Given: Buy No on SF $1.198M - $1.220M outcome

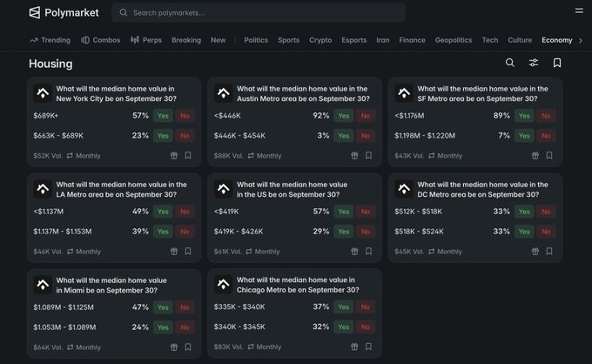Looking at the screenshot, I should point(546,136).
